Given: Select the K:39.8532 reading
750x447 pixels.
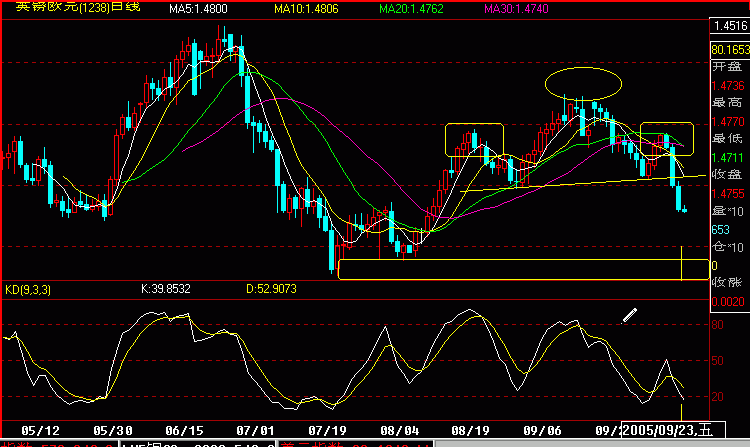Looking at the screenshot, I should 165,289.
